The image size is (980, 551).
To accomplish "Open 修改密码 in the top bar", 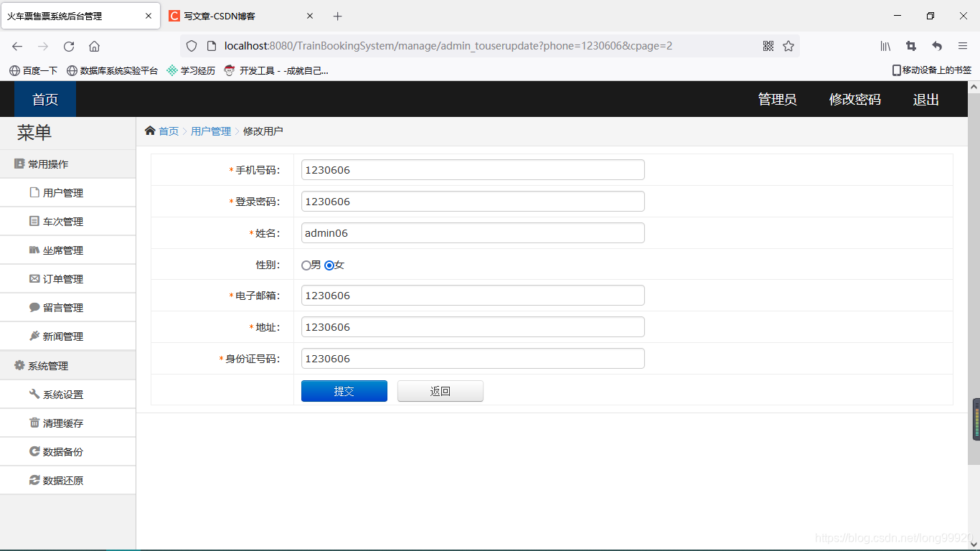I will click(854, 100).
